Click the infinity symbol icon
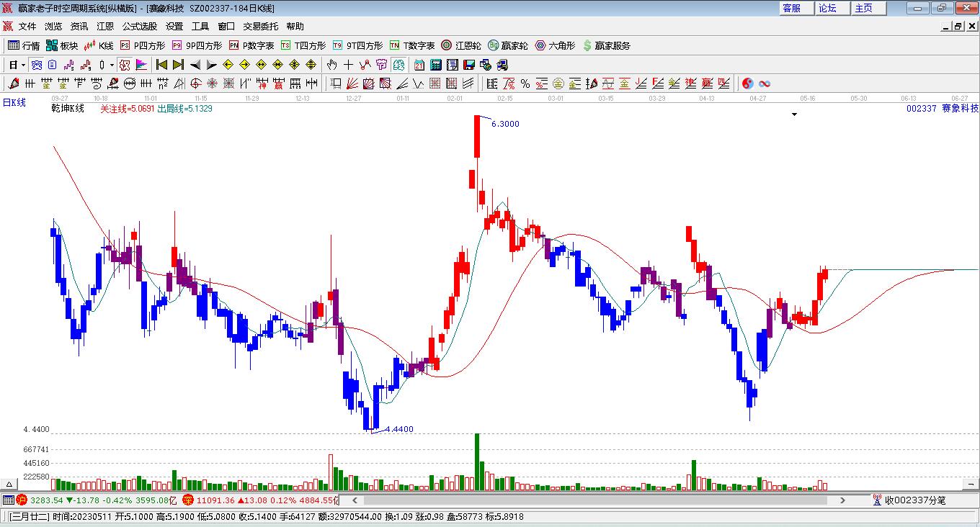Screen dimensions: 980x527 (765, 84)
